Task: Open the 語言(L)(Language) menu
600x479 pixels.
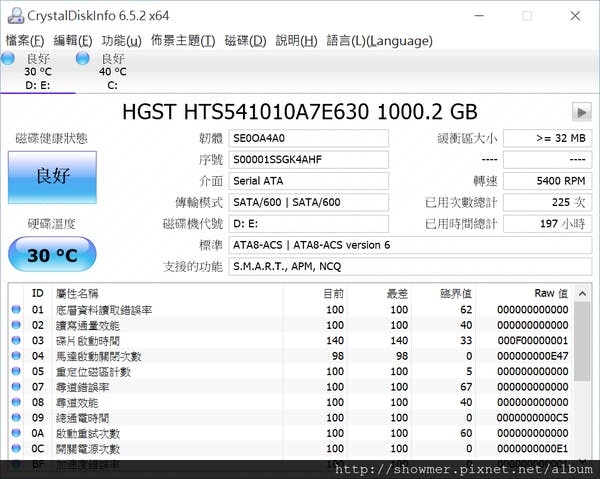Action: (379, 41)
